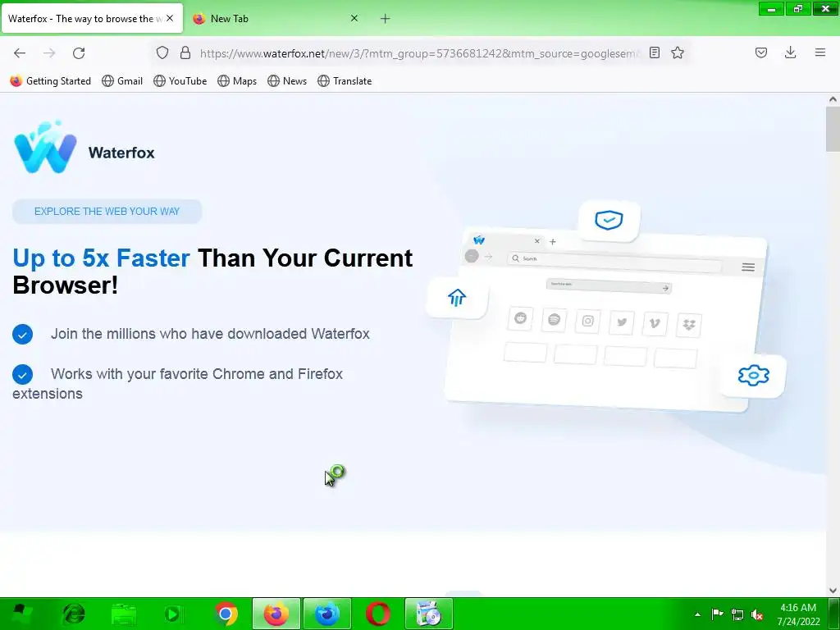The width and height of the screenshot is (840, 630).
Task: Launch Internet Explorer from taskbar
Action: click(74, 614)
